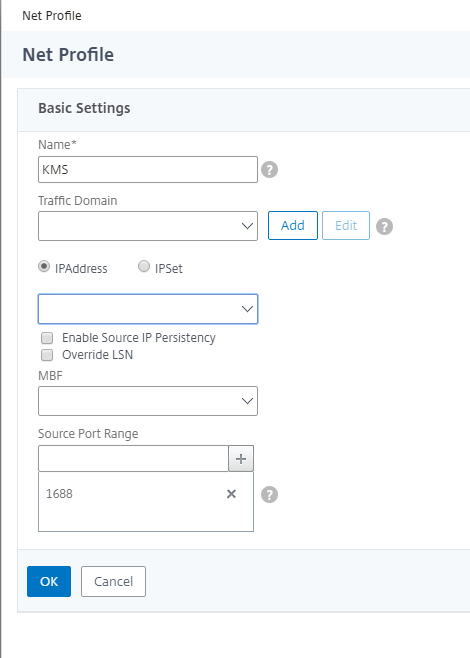Click the OK button
Viewport: 470px width, 658px height.
coord(49,581)
